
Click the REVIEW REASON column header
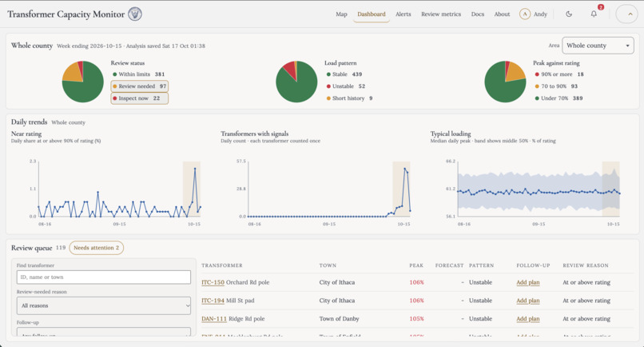pos(586,265)
